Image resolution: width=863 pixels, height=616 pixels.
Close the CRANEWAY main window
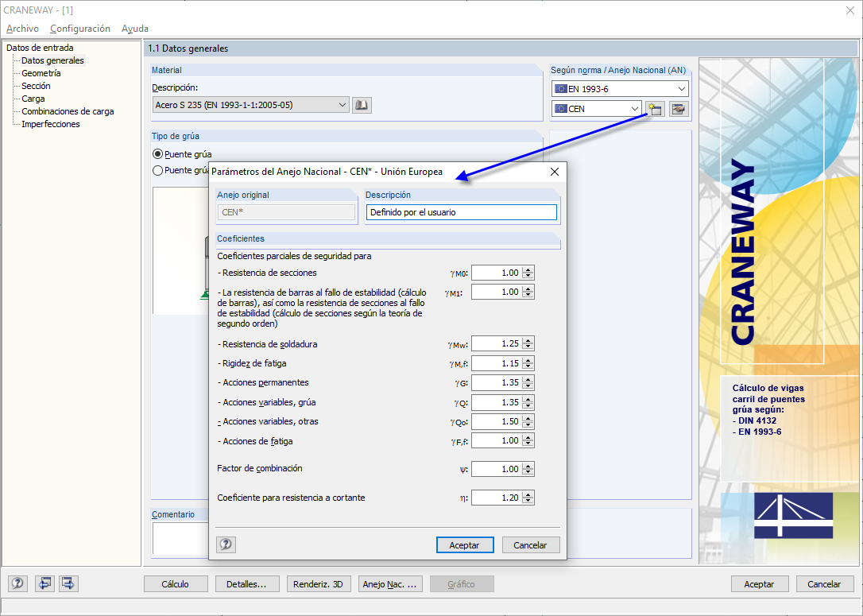pos(849,10)
